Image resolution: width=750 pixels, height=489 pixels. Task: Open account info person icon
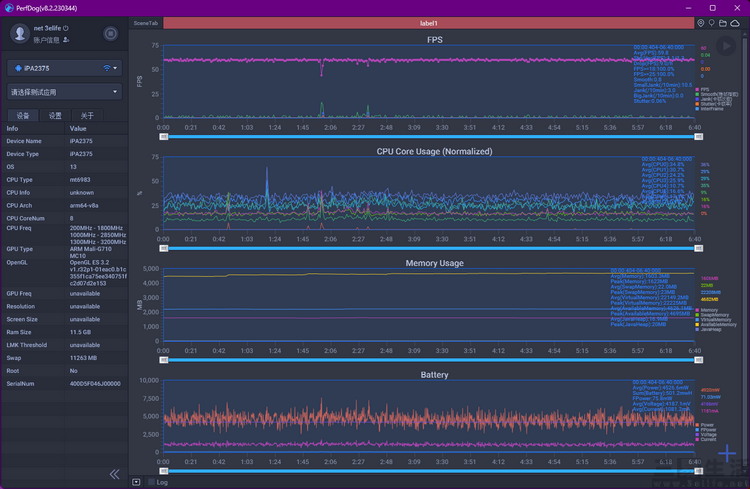tap(66, 40)
